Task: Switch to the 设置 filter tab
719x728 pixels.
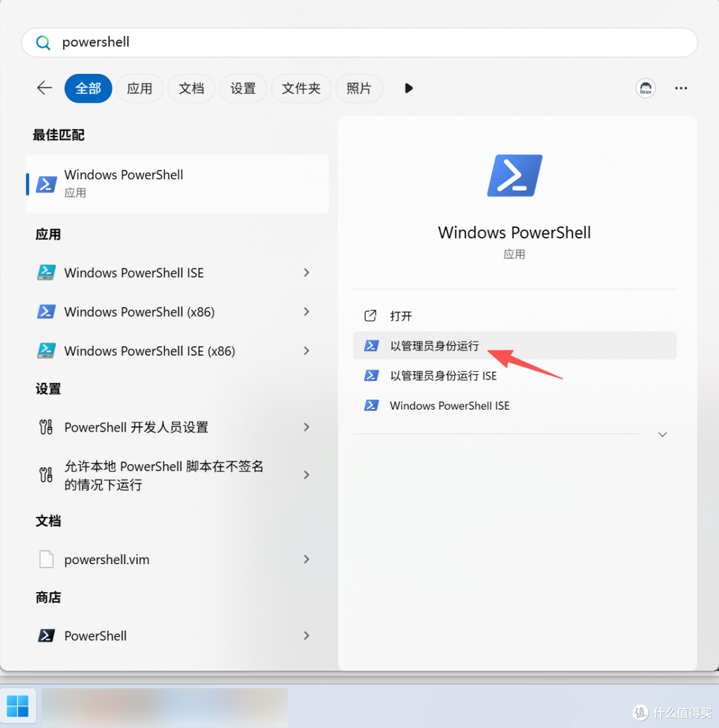Action: (243, 88)
